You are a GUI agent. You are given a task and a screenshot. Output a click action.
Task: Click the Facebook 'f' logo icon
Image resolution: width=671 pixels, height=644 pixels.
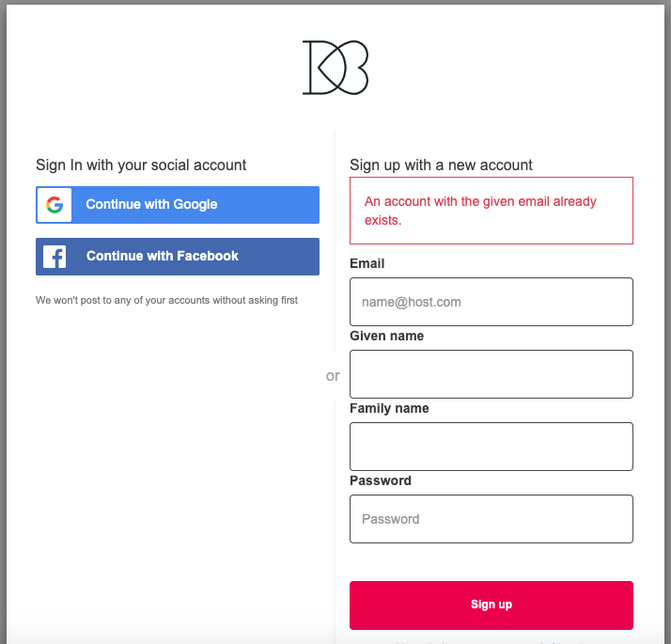(55, 257)
